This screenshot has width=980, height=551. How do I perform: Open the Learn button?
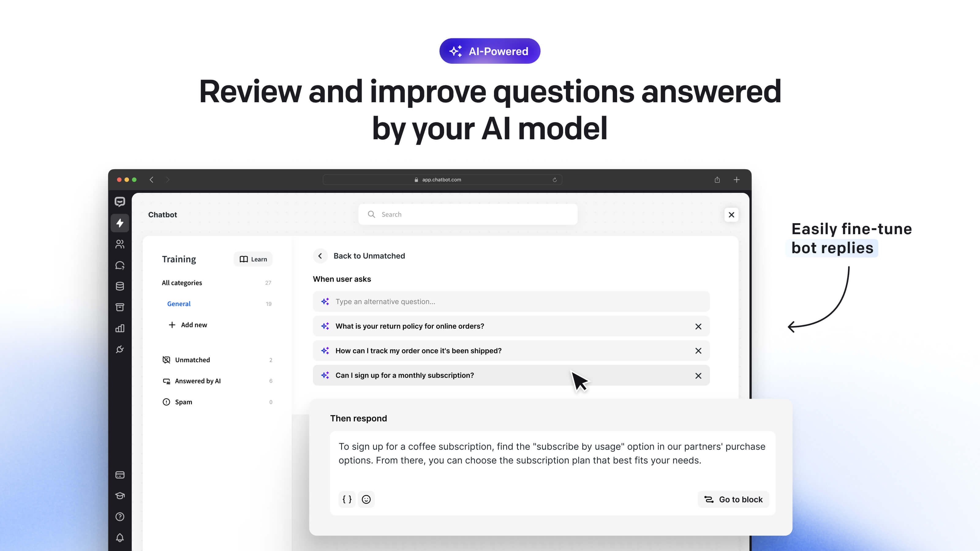[253, 259]
